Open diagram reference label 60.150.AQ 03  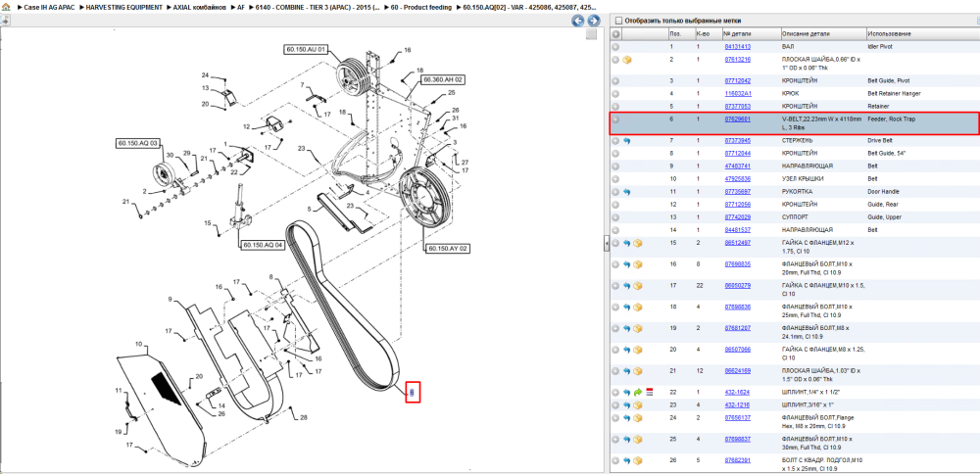(137, 143)
